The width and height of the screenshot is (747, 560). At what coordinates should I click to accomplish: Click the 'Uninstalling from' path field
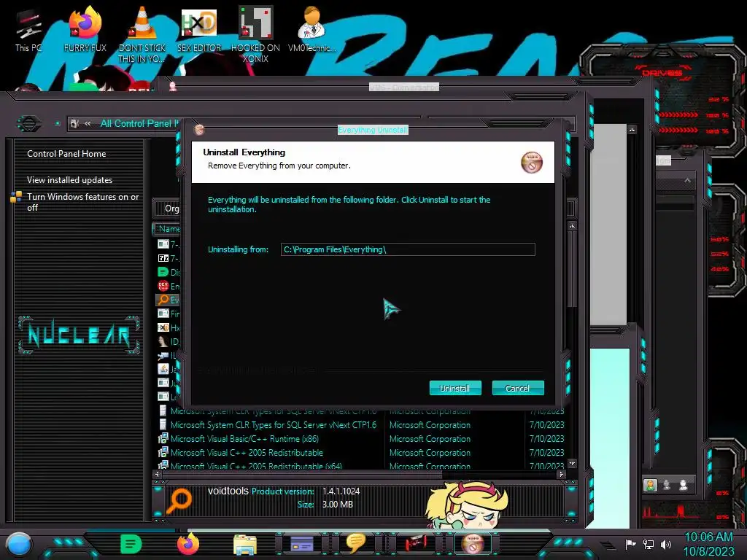[x=408, y=249]
